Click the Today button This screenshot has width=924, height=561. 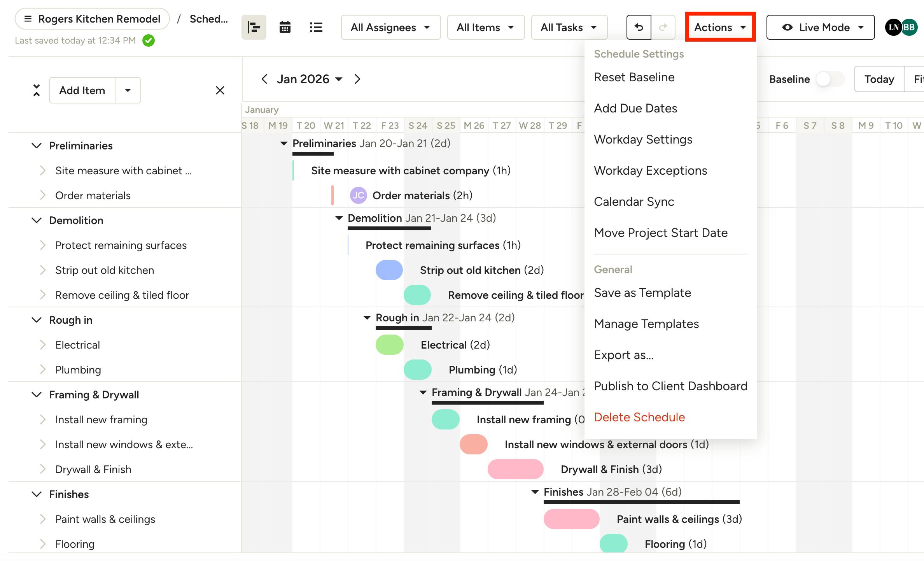879,79
